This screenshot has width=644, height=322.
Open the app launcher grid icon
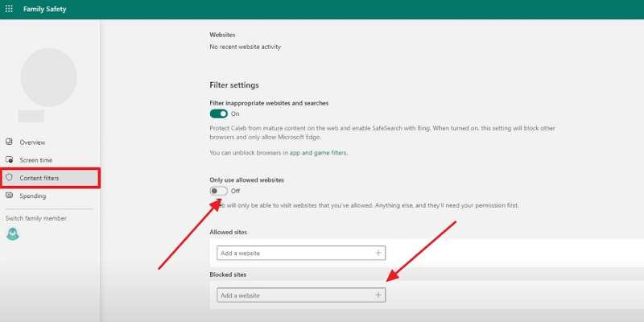point(9,9)
